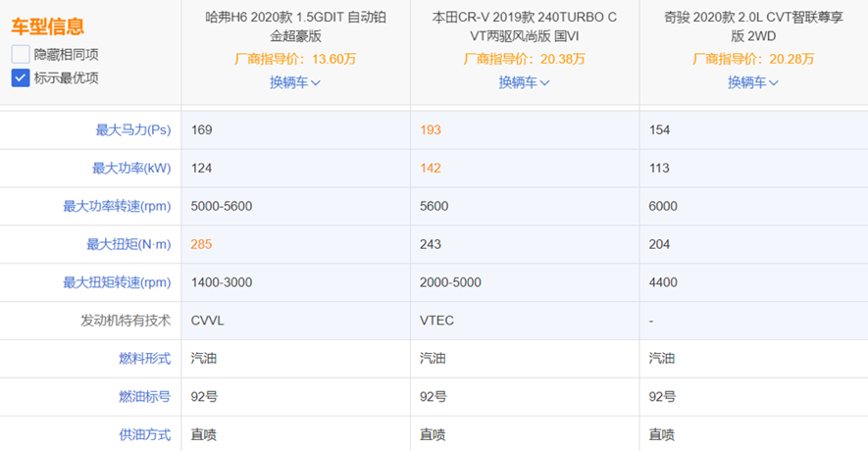The width and height of the screenshot is (868, 451).
Task: Open 换辆车 dropdown under 奇骏
Action: click(753, 82)
